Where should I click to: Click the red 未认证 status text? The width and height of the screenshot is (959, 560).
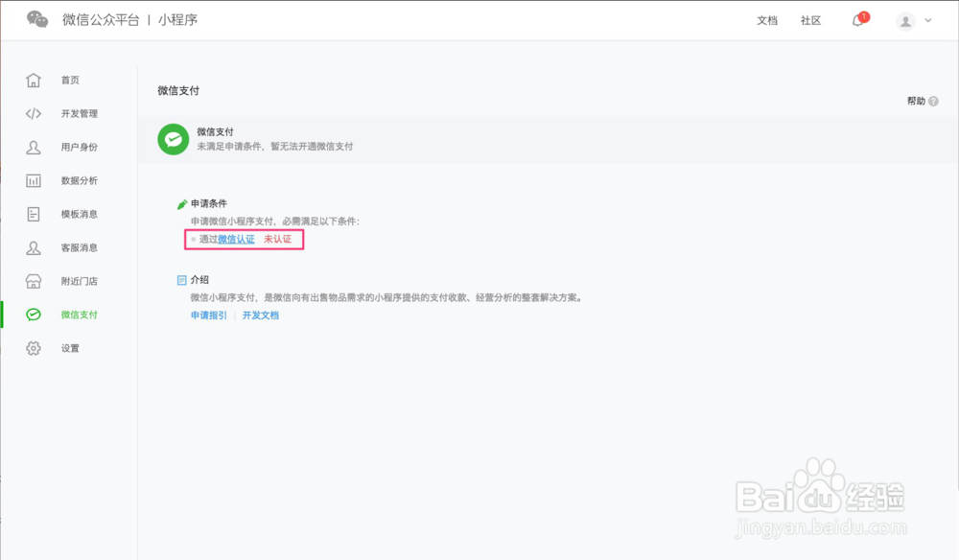(x=278, y=239)
